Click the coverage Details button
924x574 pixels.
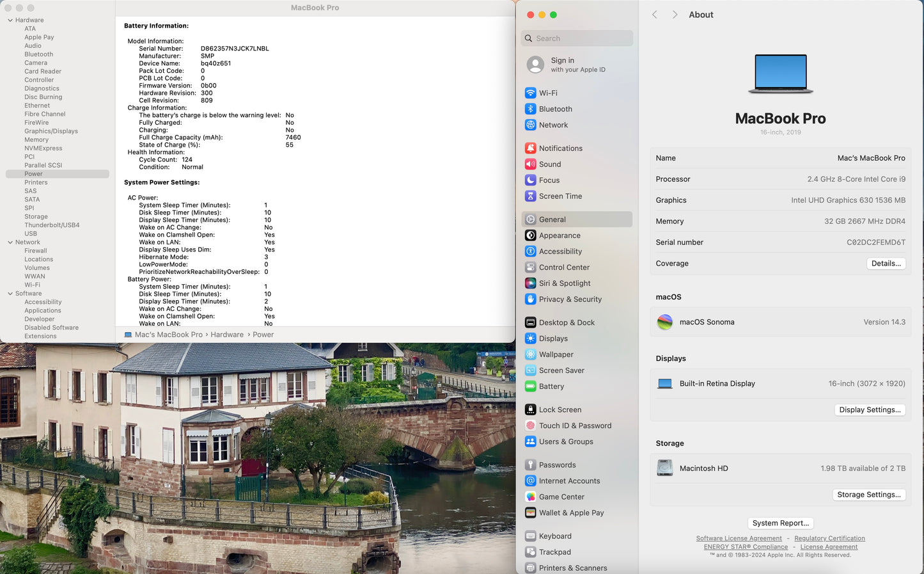tap(886, 264)
